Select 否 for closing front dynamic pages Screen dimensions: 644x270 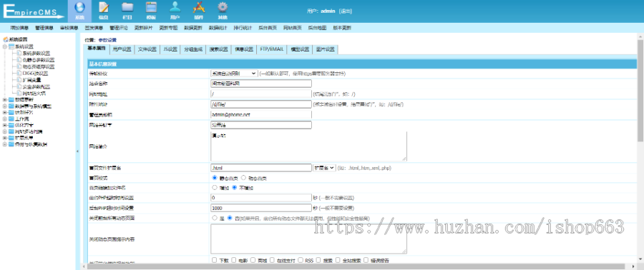point(230,218)
